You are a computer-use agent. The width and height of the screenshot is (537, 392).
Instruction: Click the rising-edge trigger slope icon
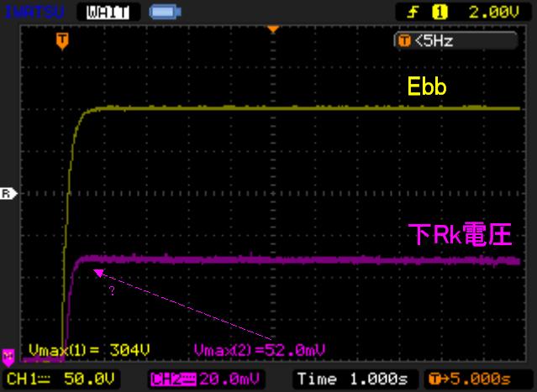[413, 13]
